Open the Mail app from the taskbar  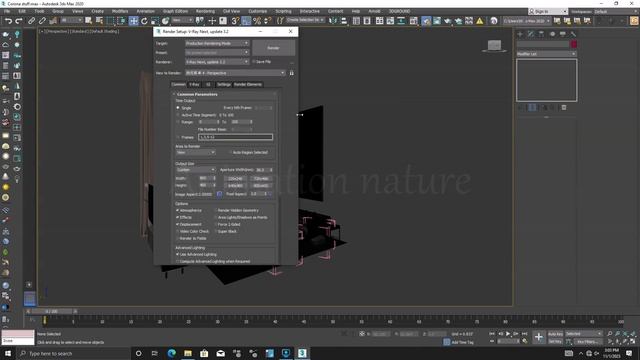coord(220,353)
